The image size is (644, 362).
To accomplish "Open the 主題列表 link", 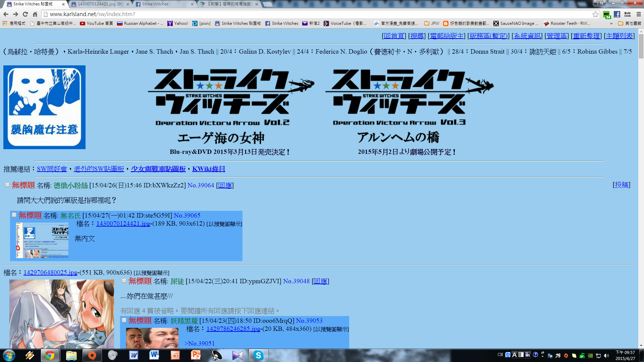I will pyautogui.click(x=619, y=36).
